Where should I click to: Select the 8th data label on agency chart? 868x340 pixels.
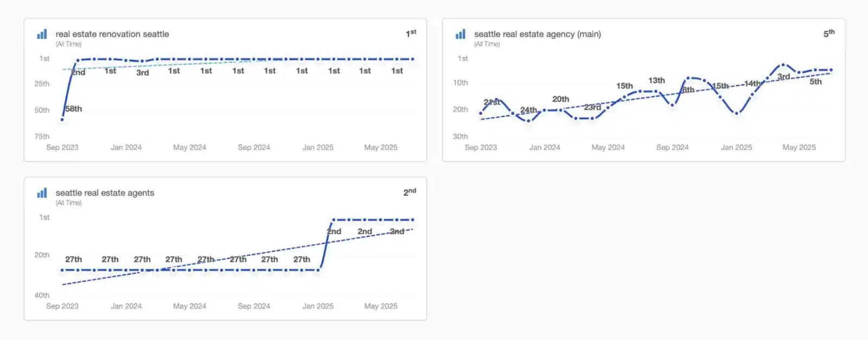point(688,90)
